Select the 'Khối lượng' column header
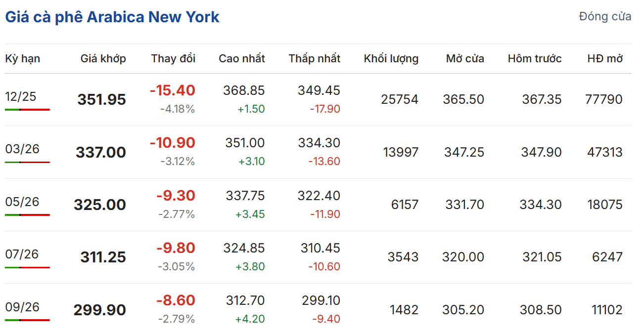Screen dimensions: 644x335 (x=391, y=58)
